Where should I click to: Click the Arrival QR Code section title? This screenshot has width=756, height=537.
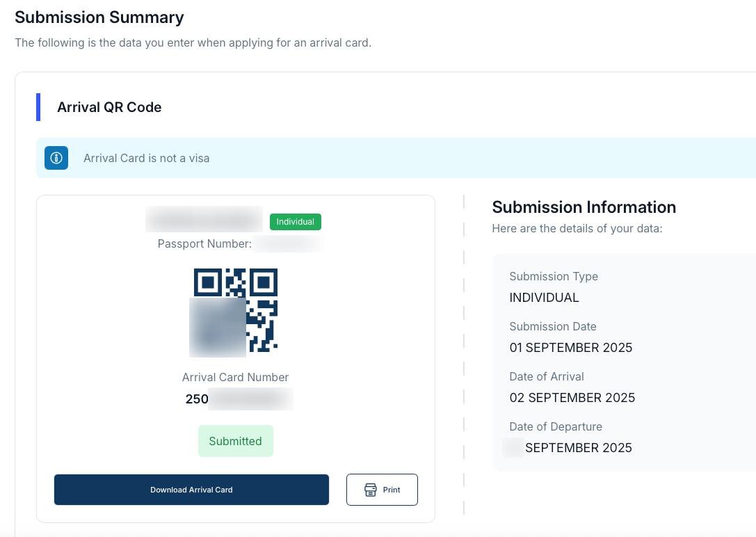pyautogui.click(x=109, y=107)
